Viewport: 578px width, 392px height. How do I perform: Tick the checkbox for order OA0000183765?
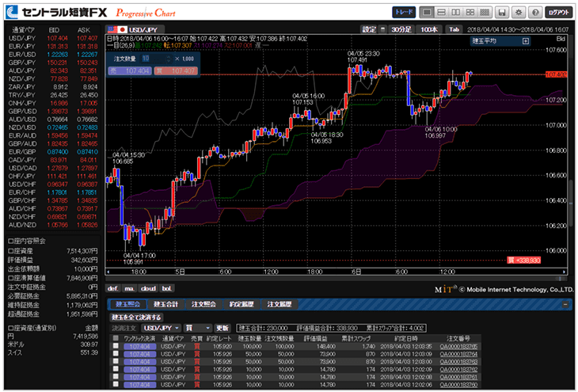click(x=116, y=346)
